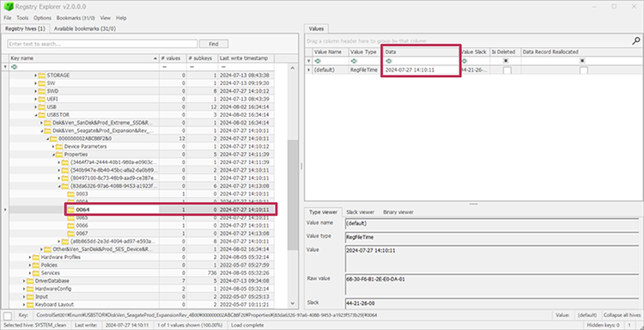Open the File menu
Image resolution: width=644 pixels, height=330 pixels.
[8, 18]
